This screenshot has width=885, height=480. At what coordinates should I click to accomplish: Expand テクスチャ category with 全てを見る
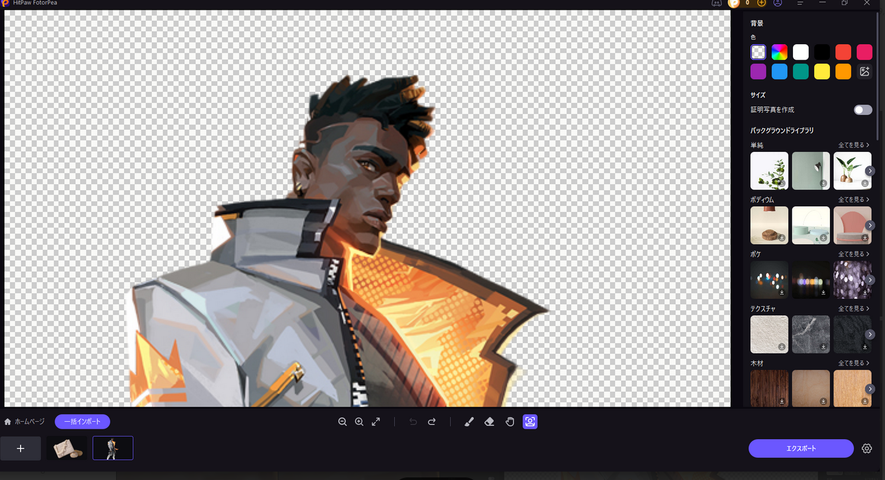click(853, 308)
